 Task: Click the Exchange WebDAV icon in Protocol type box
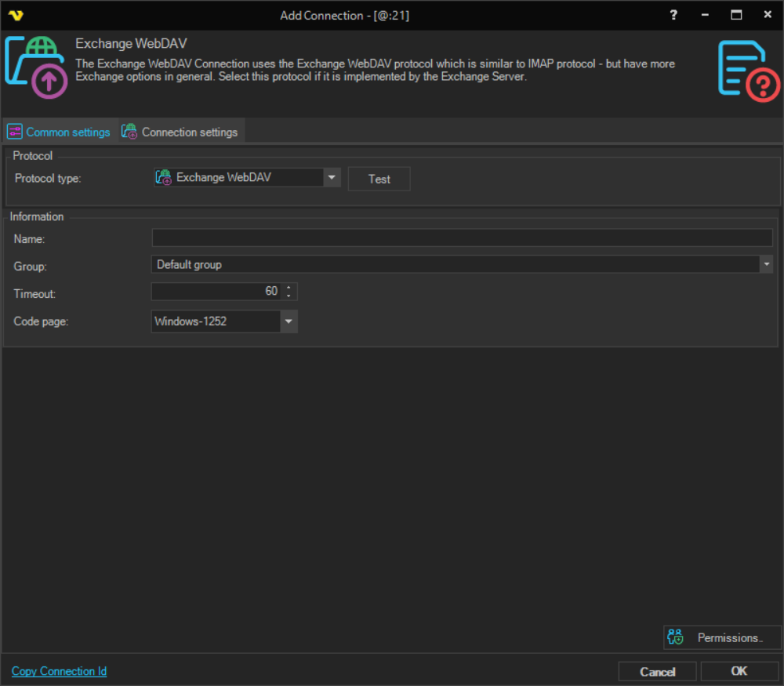(163, 178)
